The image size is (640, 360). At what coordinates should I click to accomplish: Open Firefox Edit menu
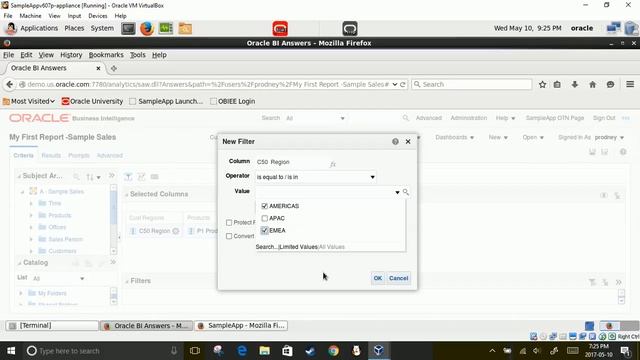26,55
